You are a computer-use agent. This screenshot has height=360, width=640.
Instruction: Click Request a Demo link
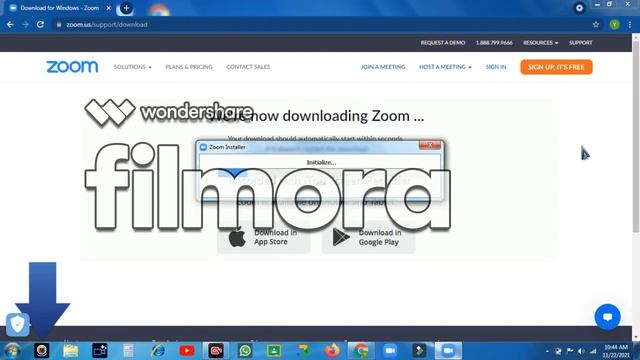[443, 43]
